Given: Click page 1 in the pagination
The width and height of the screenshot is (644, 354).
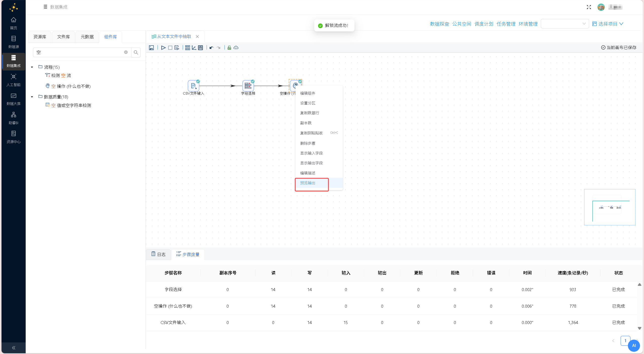Looking at the screenshot, I should pyautogui.click(x=625, y=341).
